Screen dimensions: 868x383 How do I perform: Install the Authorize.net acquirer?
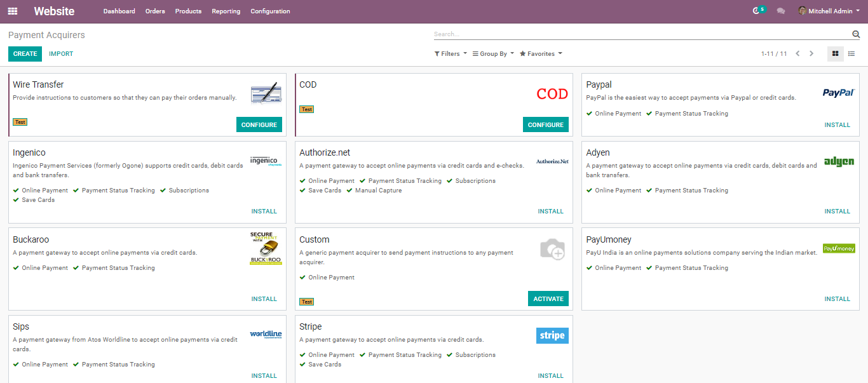tap(551, 212)
